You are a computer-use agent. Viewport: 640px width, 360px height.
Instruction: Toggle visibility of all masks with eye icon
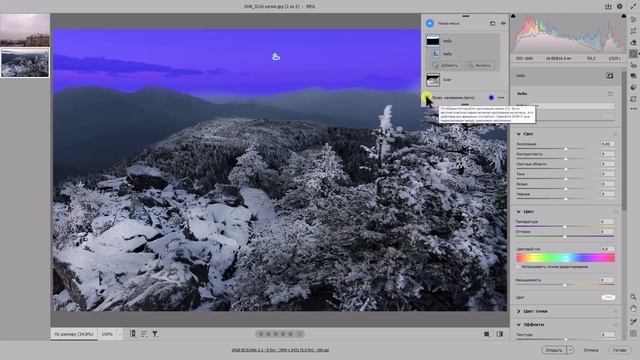503,23
